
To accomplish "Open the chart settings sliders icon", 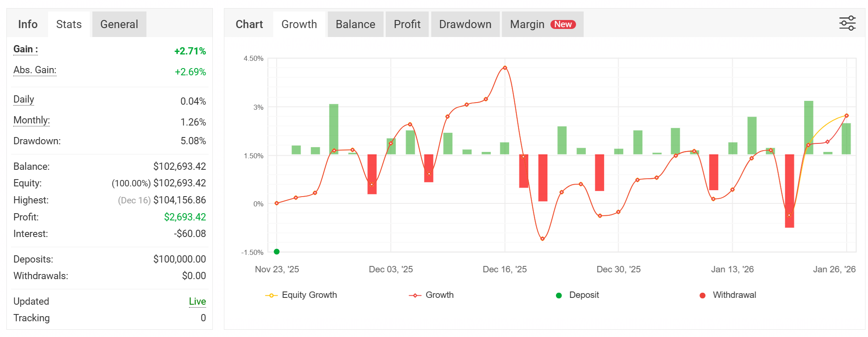I will coord(847,23).
